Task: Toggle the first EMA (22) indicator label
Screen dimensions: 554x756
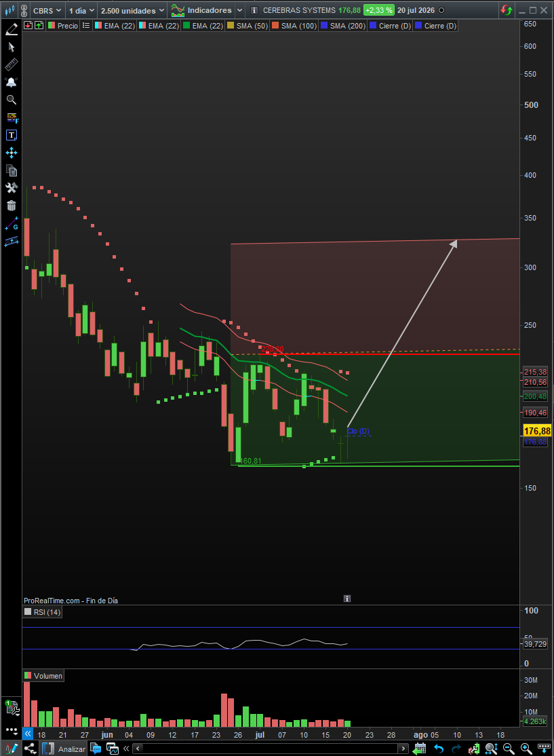Action: point(115,26)
